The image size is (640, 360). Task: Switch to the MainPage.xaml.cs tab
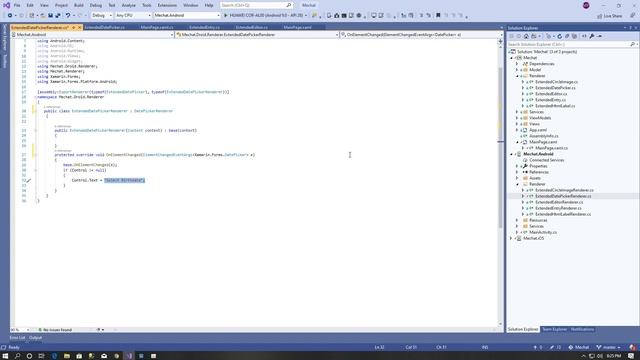pos(157,27)
